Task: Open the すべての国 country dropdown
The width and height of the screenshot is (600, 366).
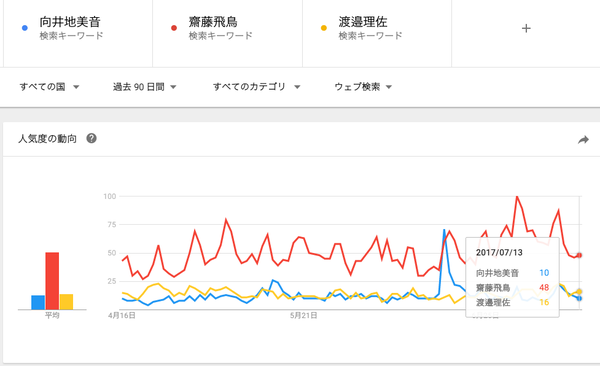Action: click(x=49, y=87)
